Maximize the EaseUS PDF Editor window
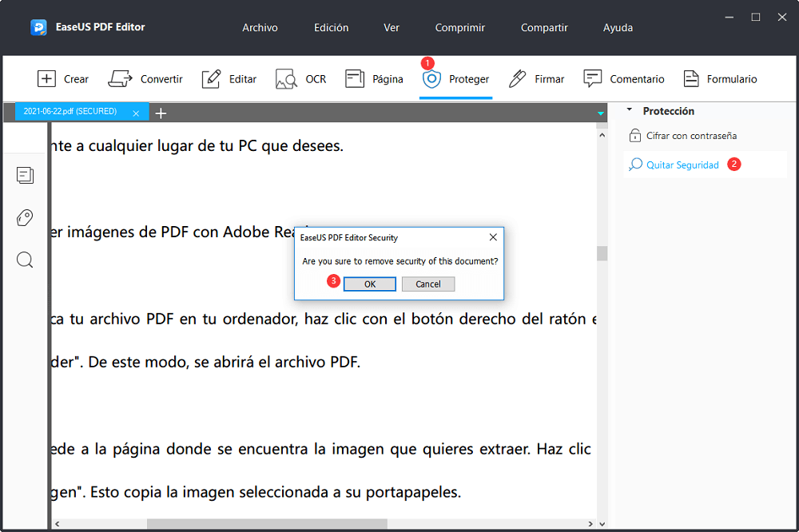This screenshot has height=532, width=799. coord(756,18)
